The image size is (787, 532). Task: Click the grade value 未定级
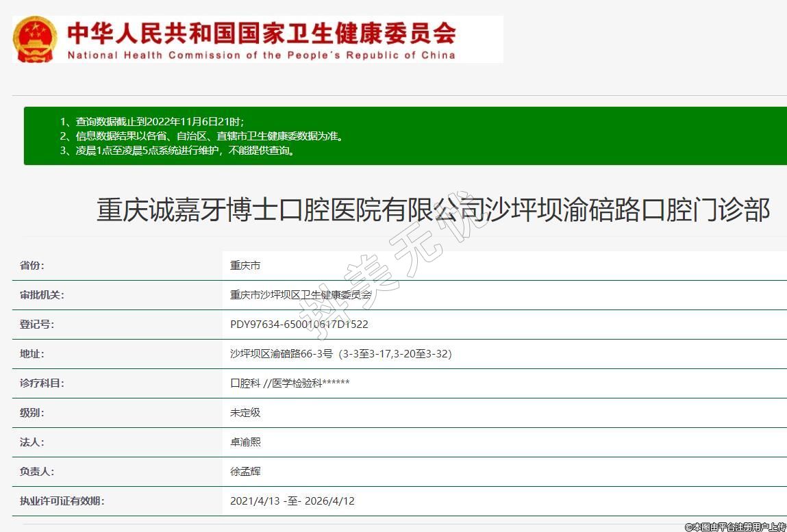[245, 413]
